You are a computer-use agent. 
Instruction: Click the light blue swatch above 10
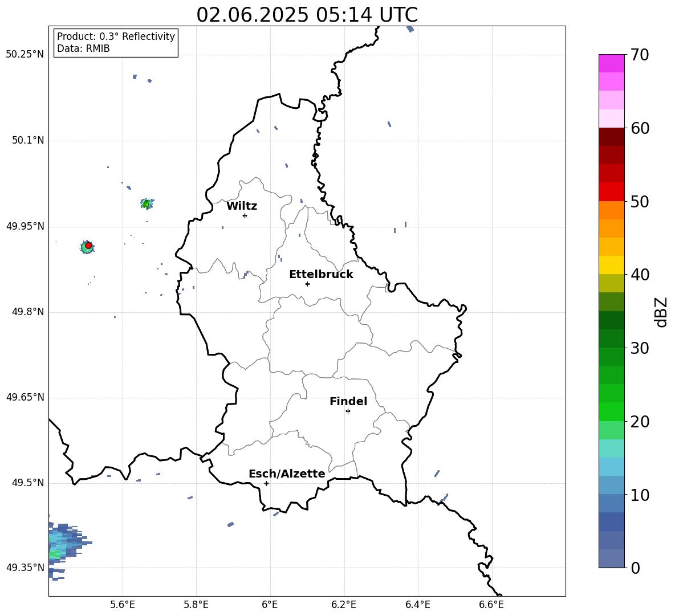pyautogui.click(x=611, y=486)
